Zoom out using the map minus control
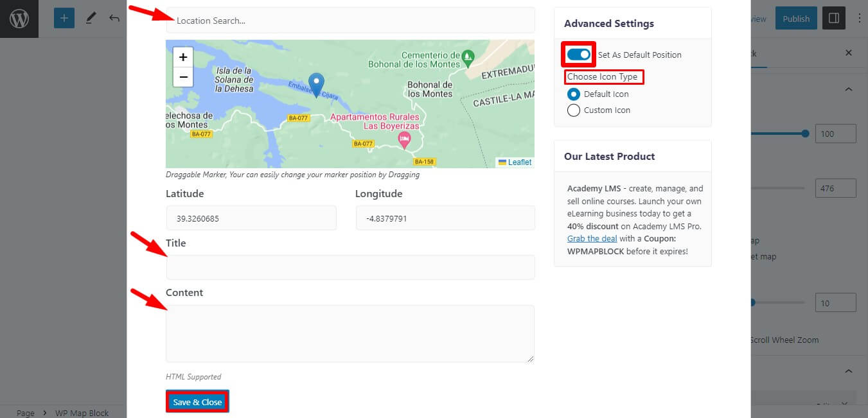868x418 pixels. pyautogui.click(x=182, y=77)
